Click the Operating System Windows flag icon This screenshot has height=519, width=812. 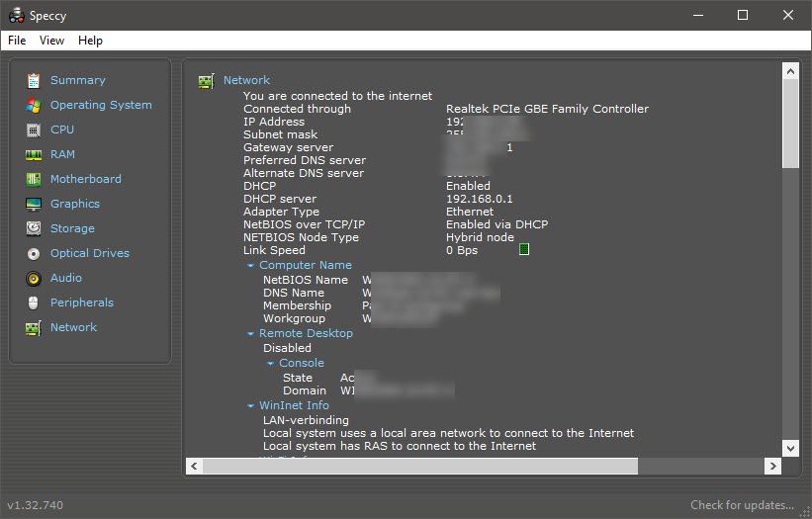pyautogui.click(x=34, y=106)
